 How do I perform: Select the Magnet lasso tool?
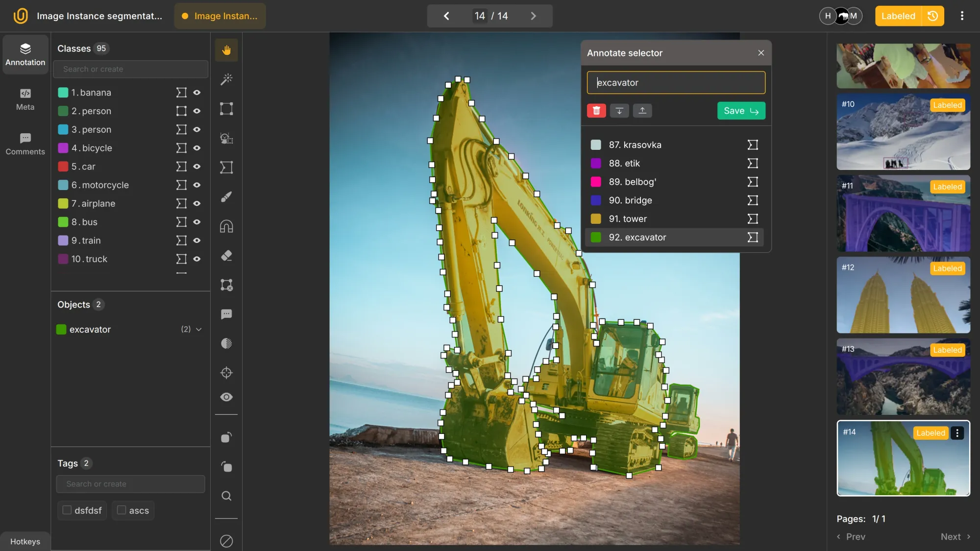[x=226, y=226]
